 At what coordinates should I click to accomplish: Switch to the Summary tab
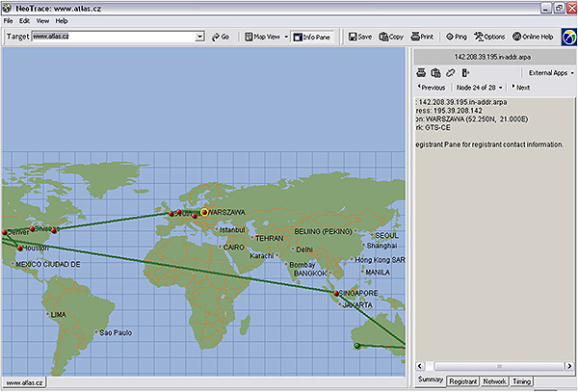tap(431, 379)
